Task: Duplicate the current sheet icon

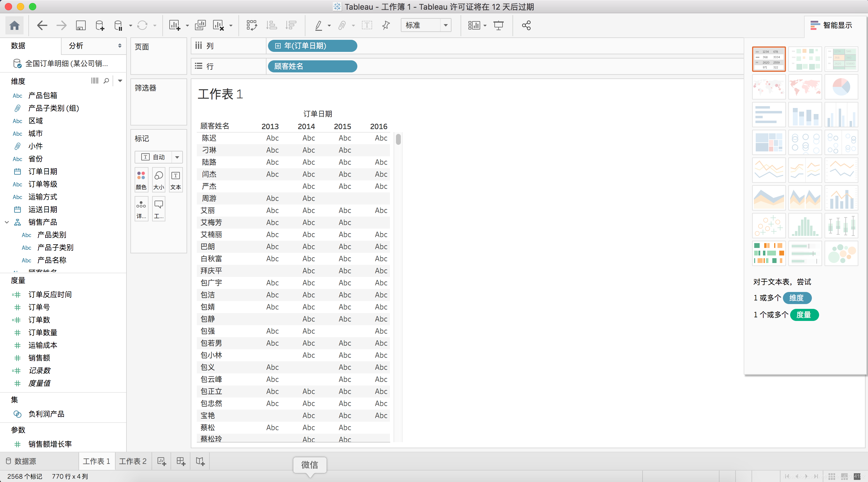Action: 200,25
